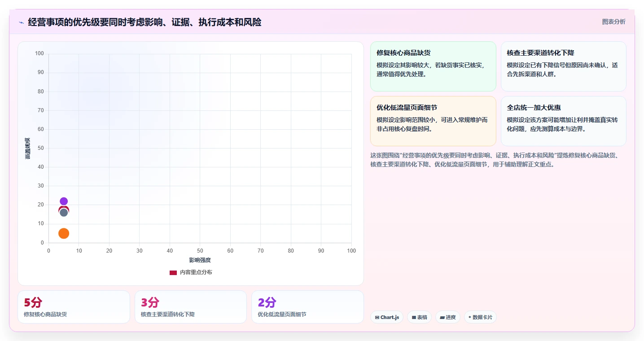
Task: Toggle the 内容重点分布 legend swatch
Action: click(173, 273)
